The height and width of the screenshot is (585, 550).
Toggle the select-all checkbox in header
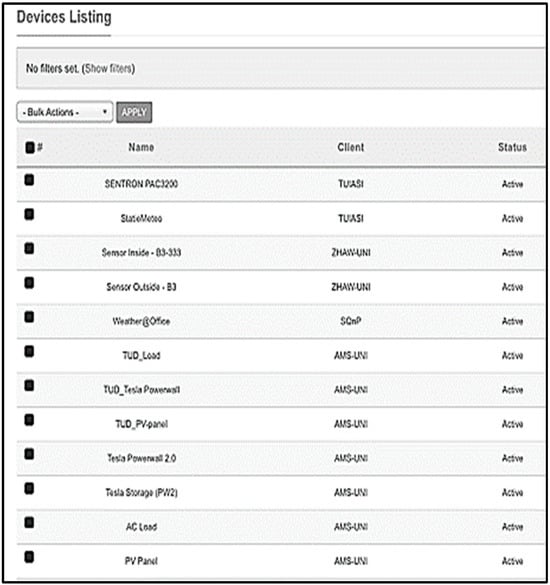pyautogui.click(x=29, y=147)
